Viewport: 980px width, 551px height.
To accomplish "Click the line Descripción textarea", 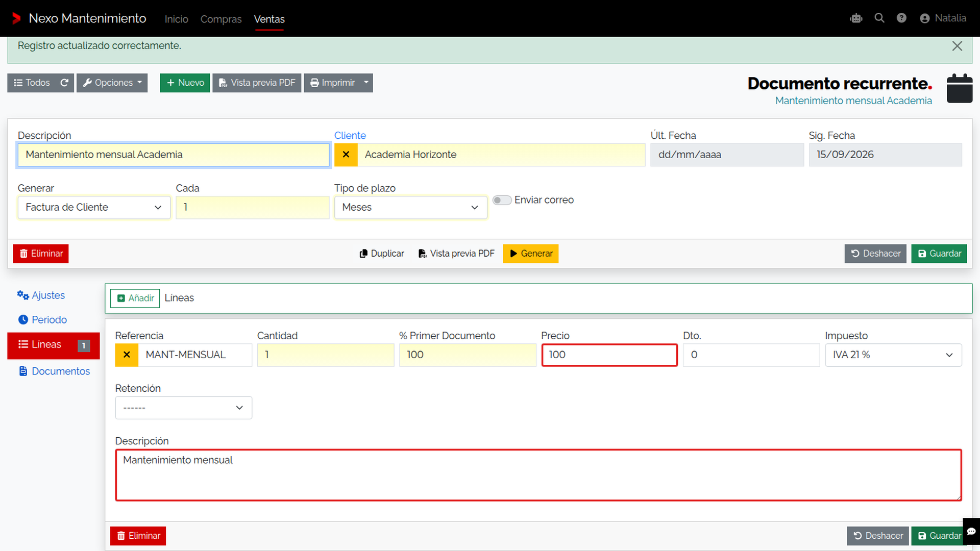I will pyautogui.click(x=538, y=475).
